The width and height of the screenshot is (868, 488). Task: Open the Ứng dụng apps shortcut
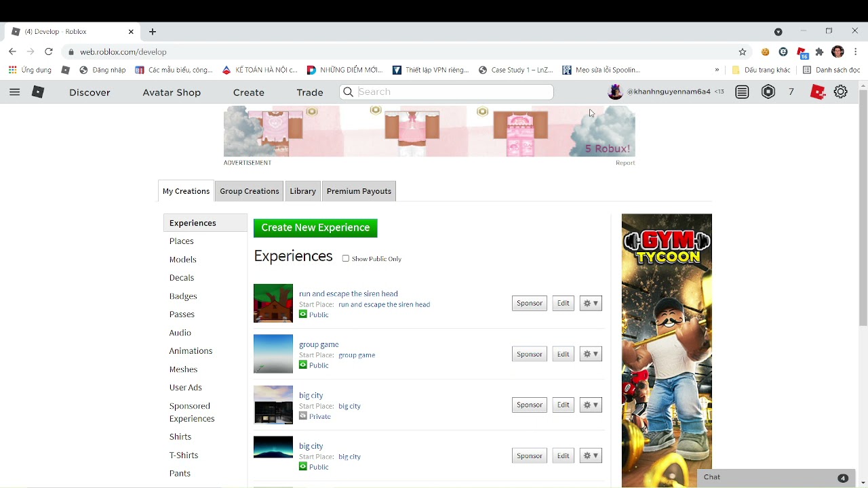point(30,70)
